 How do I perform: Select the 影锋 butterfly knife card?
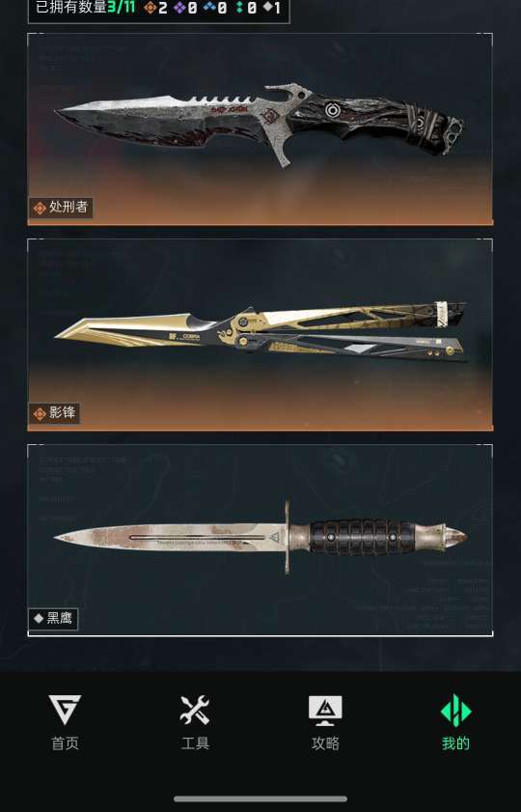point(260,334)
